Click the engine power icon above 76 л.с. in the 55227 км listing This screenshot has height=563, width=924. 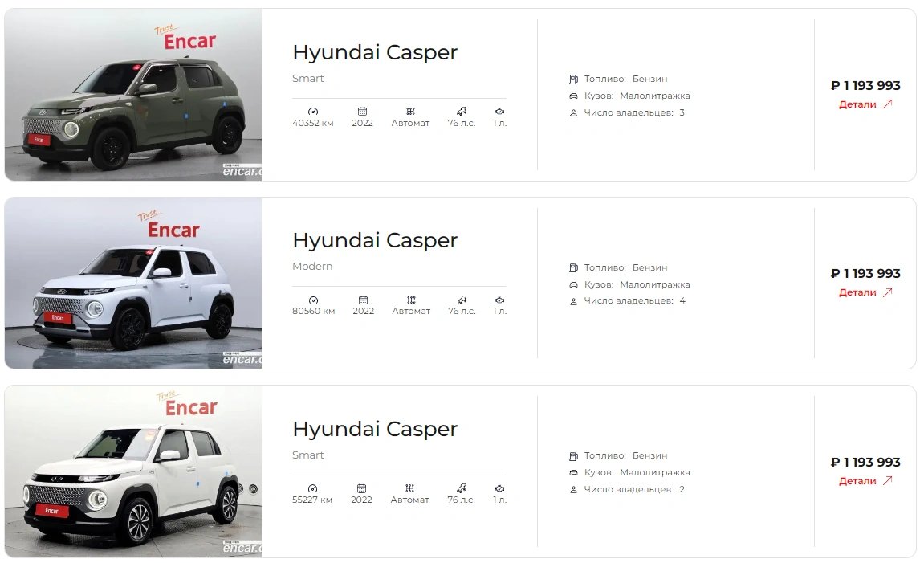pos(462,488)
